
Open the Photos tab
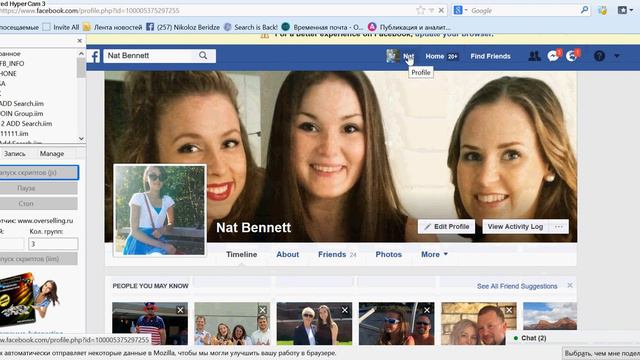click(x=389, y=254)
